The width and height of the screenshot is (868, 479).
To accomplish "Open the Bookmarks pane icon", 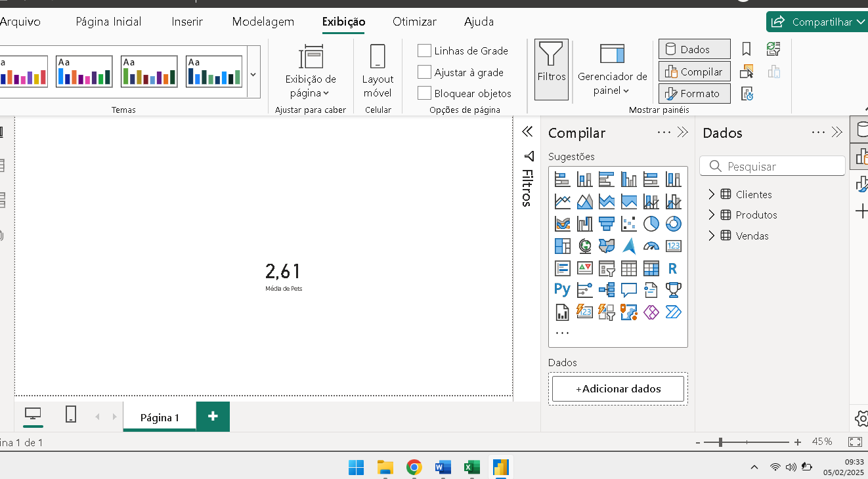I will [x=747, y=49].
